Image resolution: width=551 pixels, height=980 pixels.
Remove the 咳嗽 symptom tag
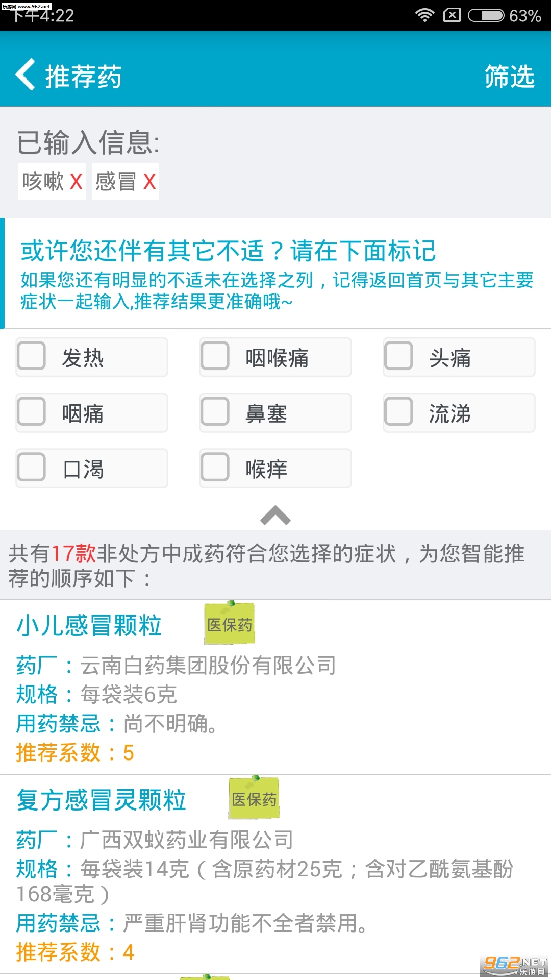pyautogui.click(x=76, y=181)
